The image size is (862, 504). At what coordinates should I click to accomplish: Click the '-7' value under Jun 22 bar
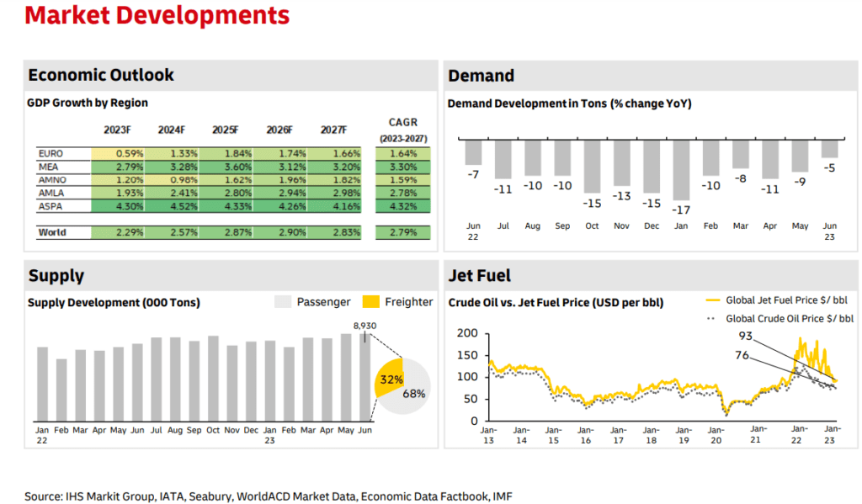pos(473,174)
